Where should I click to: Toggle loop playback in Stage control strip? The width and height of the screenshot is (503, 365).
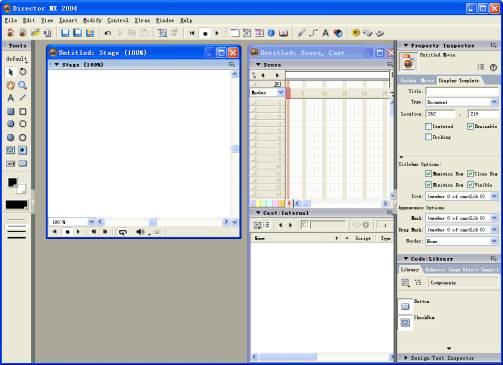pyautogui.click(x=123, y=232)
